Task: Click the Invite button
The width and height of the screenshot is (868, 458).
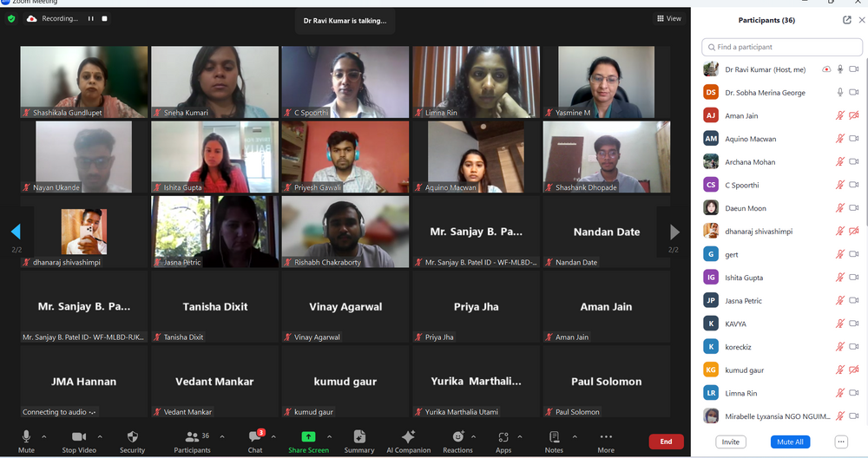Action: click(730, 442)
